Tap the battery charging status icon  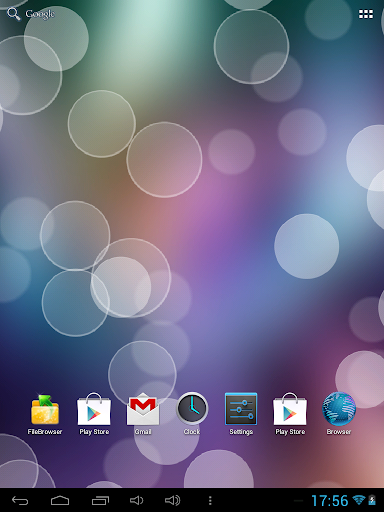pyautogui.click(x=372, y=500)
